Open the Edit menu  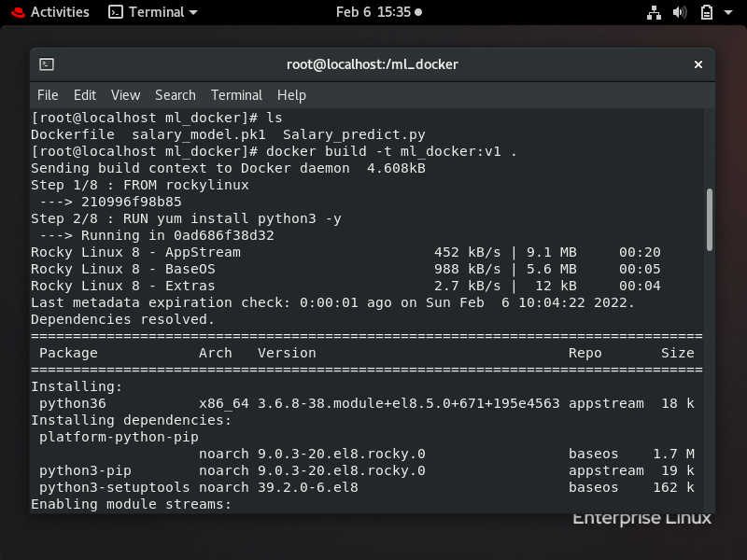[x=85, y=95]
